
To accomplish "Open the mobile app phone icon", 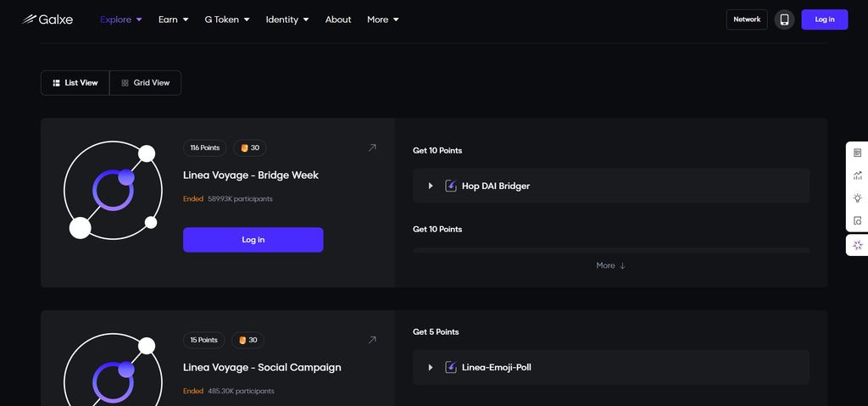I will coord(784,19).
